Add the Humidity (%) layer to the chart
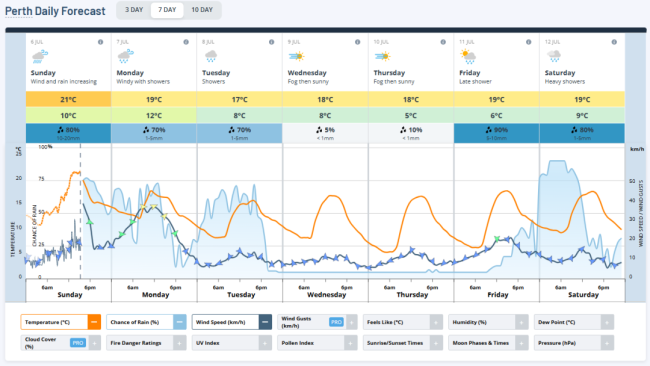 coord(521,322)
